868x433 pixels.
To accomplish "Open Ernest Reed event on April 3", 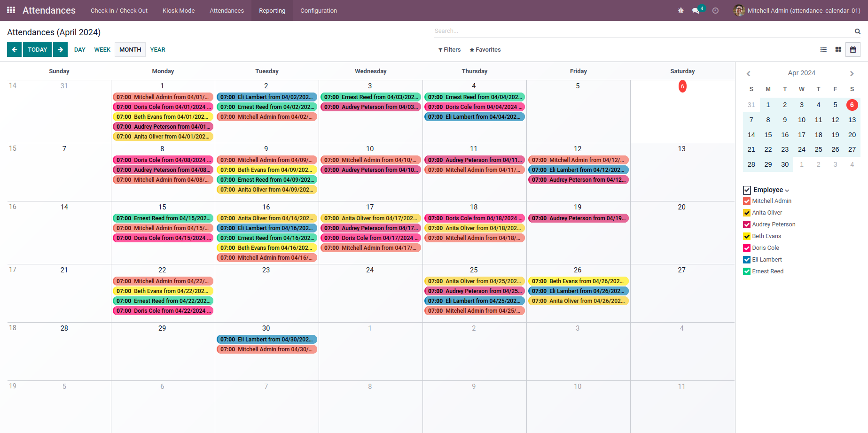I will pos(371,97).
